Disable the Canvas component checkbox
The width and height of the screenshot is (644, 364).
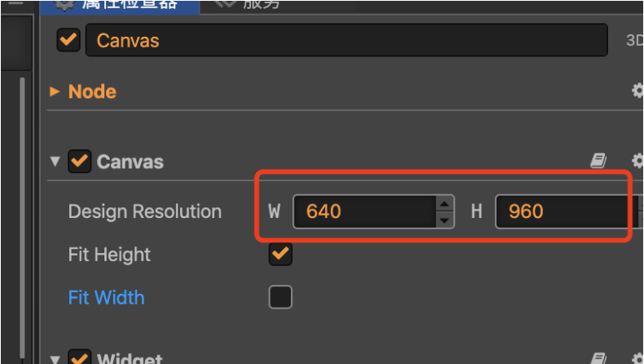tap(79, 161)
